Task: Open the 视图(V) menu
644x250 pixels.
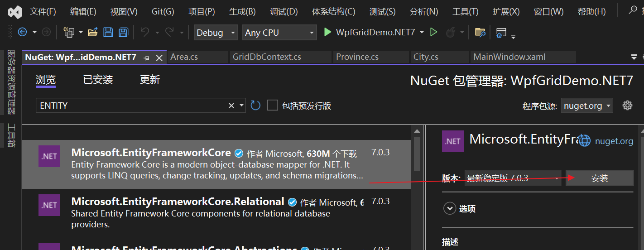Action: click(x=124, y=12)
